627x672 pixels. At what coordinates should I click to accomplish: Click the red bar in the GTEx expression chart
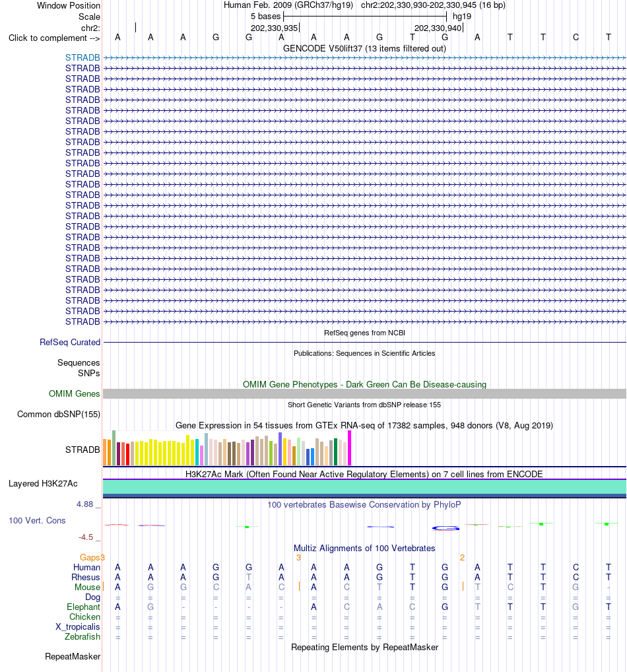tap(128, 454)
